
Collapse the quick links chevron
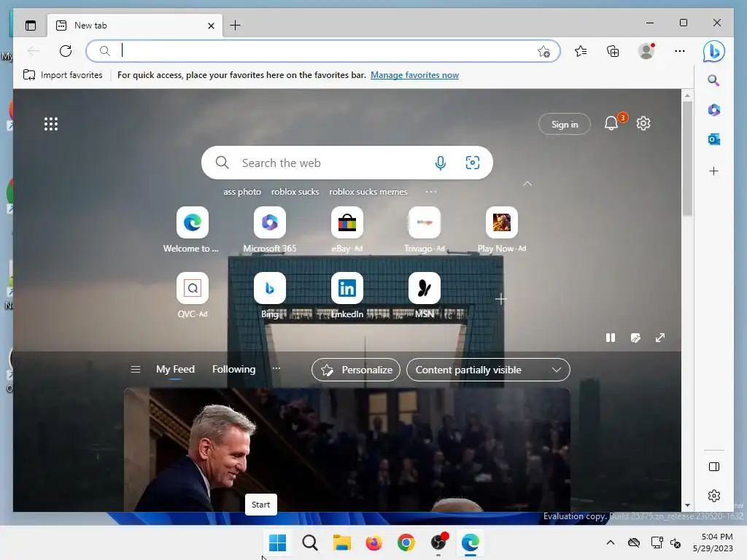click(527, 184)
